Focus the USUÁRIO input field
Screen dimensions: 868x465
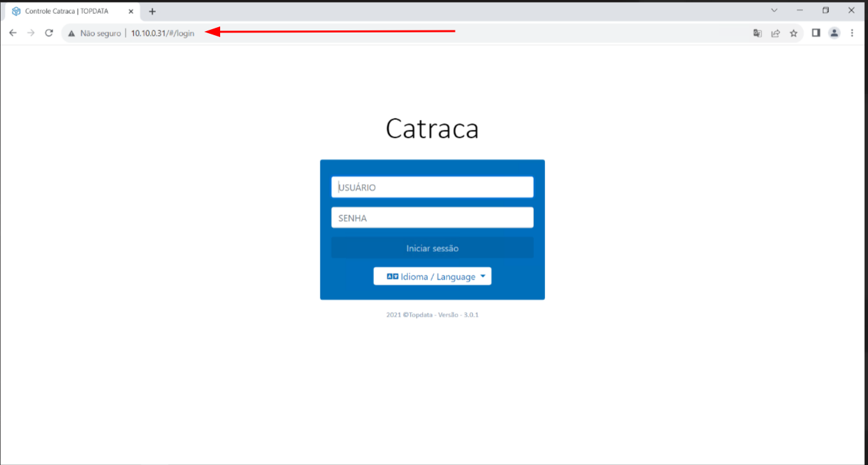(x=432, y=187)
